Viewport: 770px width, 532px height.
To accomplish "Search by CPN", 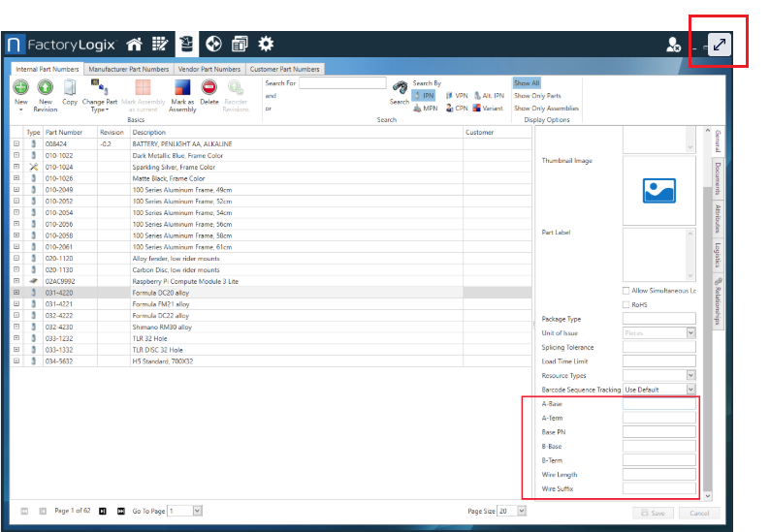I will (457, 108).
